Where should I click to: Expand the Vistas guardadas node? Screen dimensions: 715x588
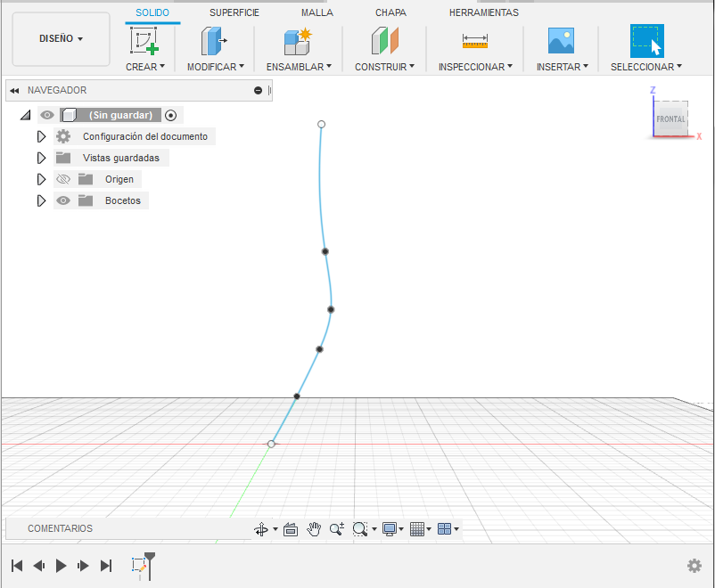(x=41, y=158)
